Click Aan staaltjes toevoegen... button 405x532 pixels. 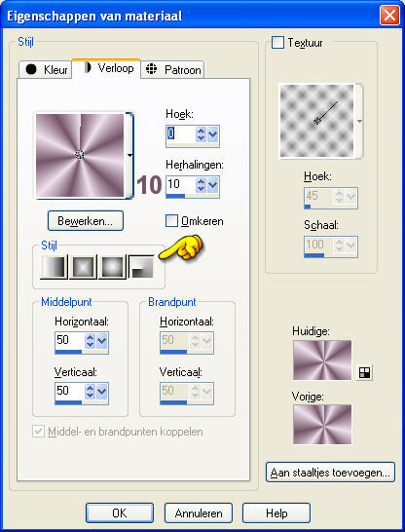330,473
